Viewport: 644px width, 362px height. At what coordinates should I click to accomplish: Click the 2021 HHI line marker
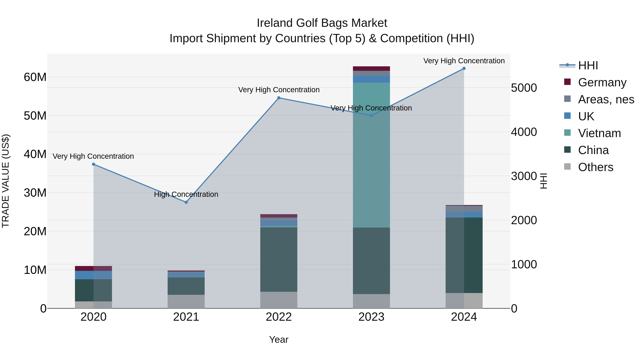(x=186, y=202)
